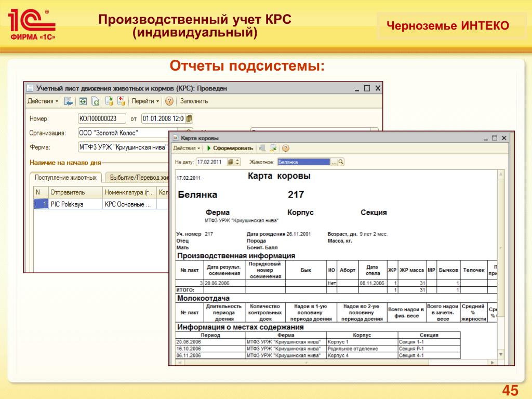Click the vertical scrollbar down arrow in report
The width and height of the screenshot is (532, 399).
[x=501, y=354]
